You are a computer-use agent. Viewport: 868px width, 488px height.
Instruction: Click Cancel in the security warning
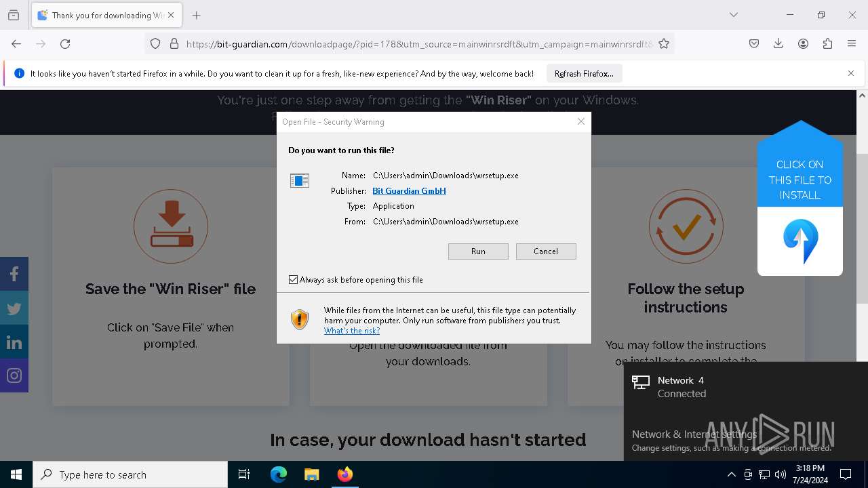click(546, 251)
